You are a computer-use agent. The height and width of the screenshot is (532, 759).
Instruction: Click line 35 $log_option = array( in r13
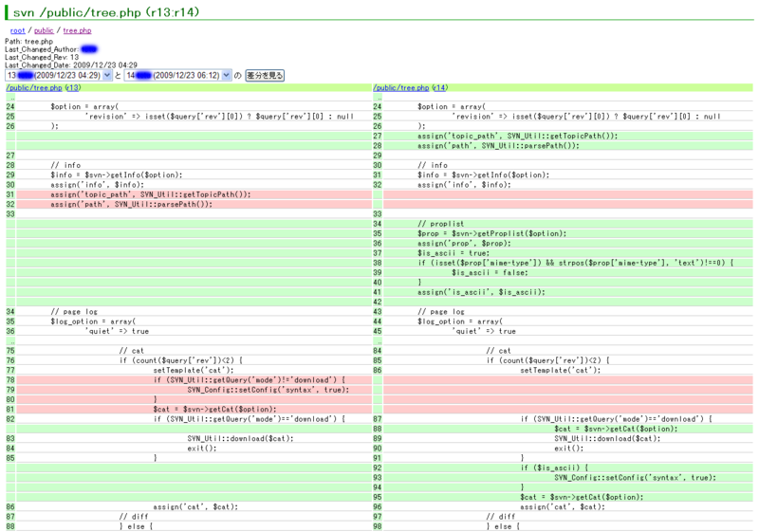pyautogui.click(x=93, y=321)
